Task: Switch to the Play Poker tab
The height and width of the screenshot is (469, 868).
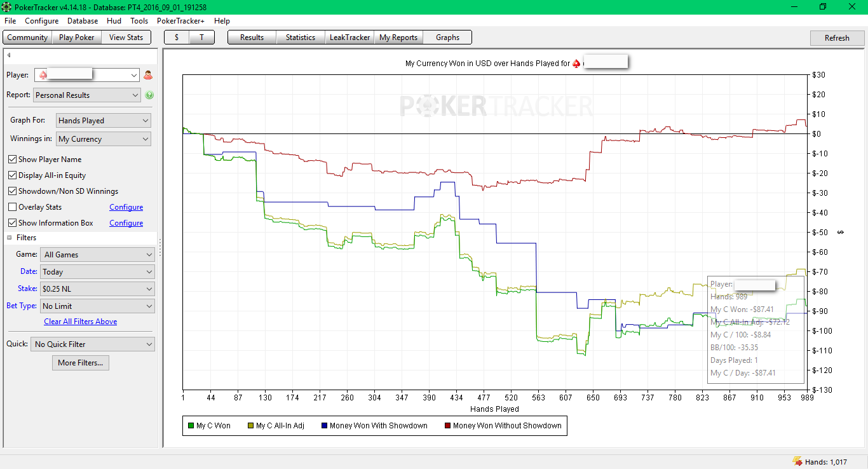Action: [x=76, y=37]
